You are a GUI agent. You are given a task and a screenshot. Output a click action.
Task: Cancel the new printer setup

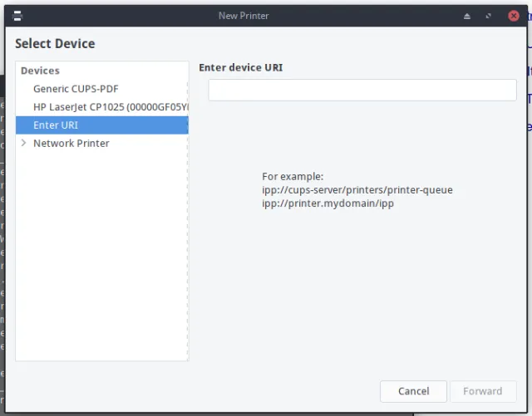413,391
